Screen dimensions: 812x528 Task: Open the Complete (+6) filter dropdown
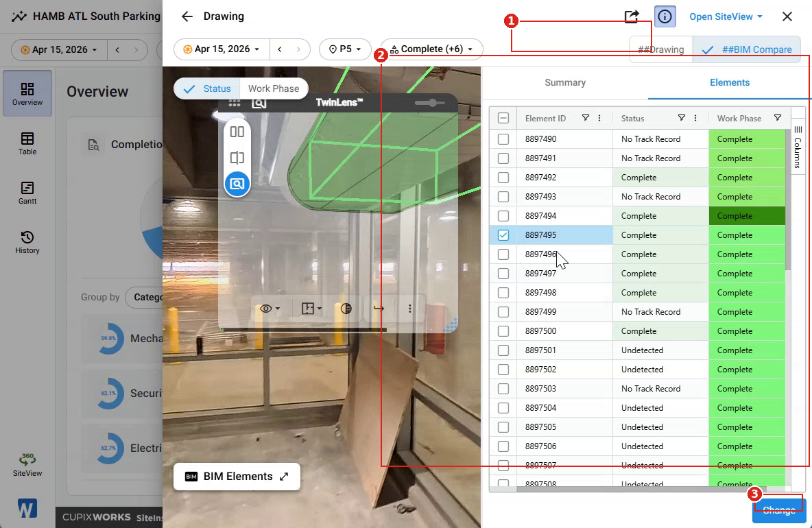tap(431, 49)
